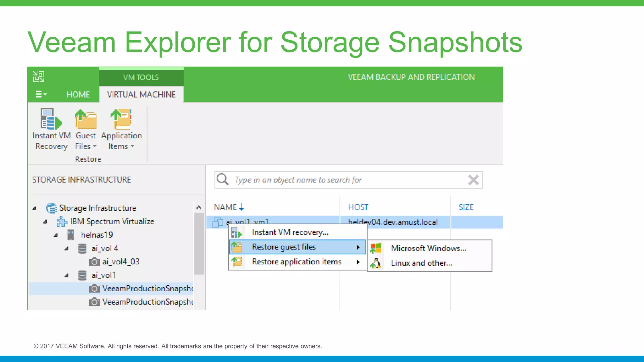The width and height of the screenshot is (644, 362).
Task: Focus the object name search field
Action: point(348,180)
